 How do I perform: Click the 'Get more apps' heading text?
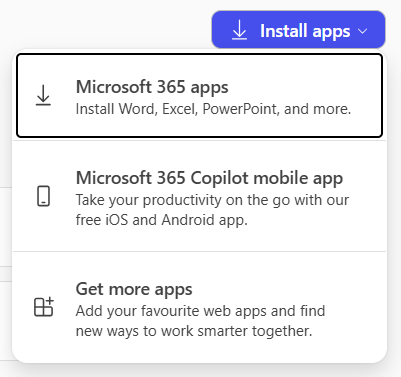click(x=134, y=289)
